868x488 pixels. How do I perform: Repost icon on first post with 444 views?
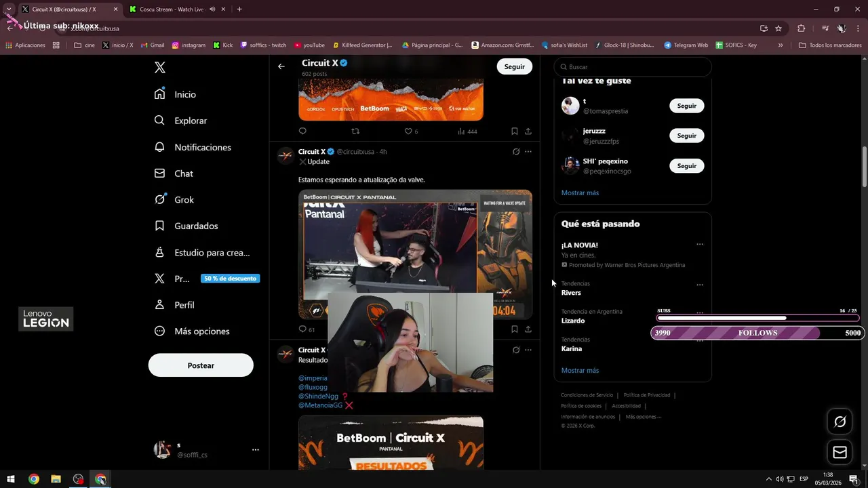(355, 131)
